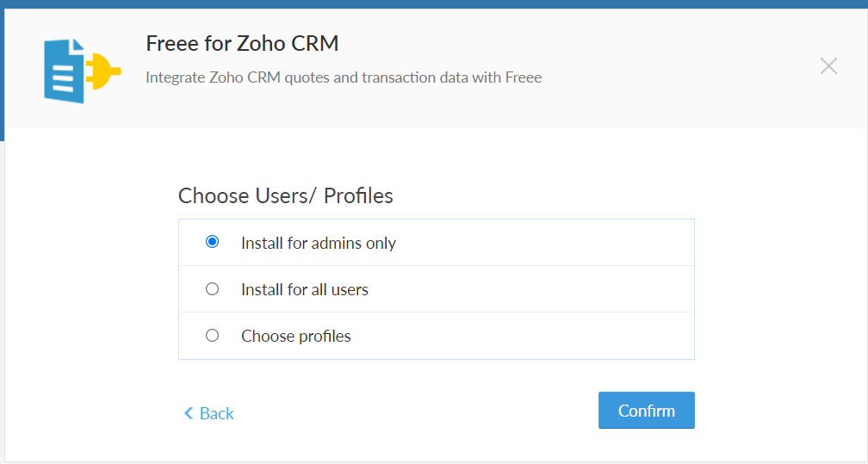This screenshot has width=868, height=464.
Task: Go back using the Back link
Action: tap(216, 414)
